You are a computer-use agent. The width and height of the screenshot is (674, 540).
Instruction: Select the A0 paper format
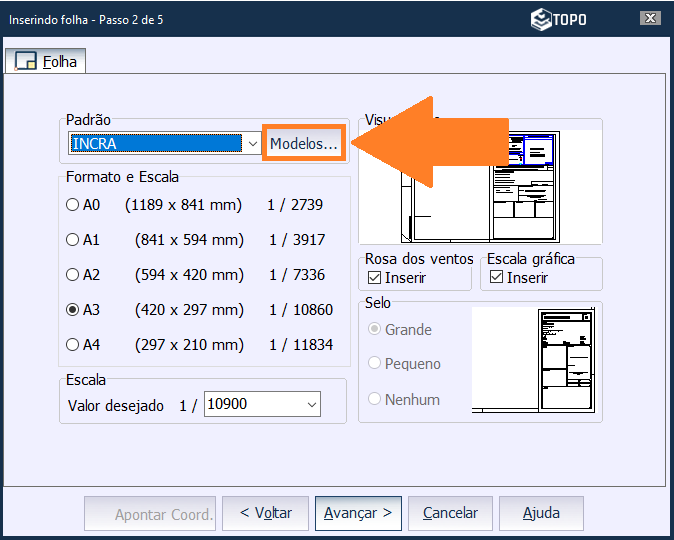pyautogui.click(x=73, y=205)
